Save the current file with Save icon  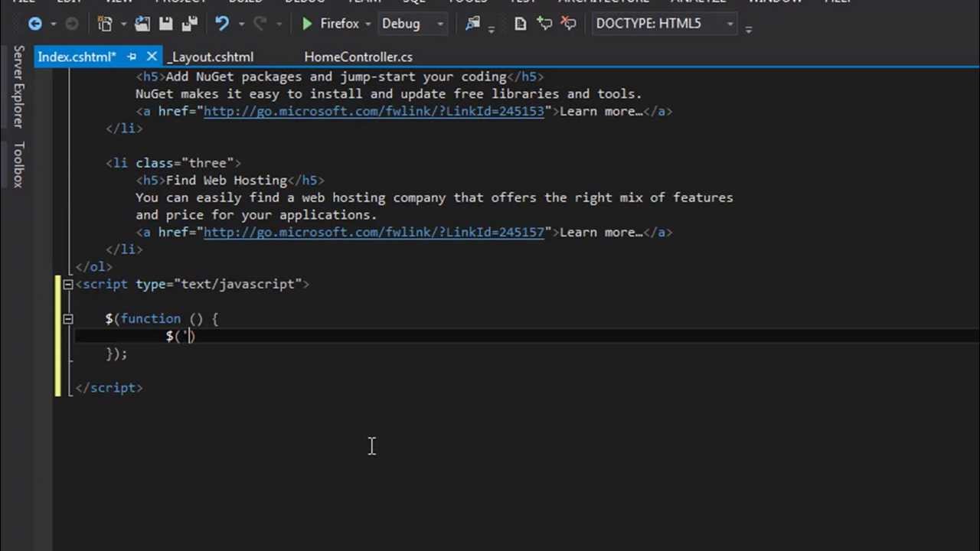coord(165,24)
